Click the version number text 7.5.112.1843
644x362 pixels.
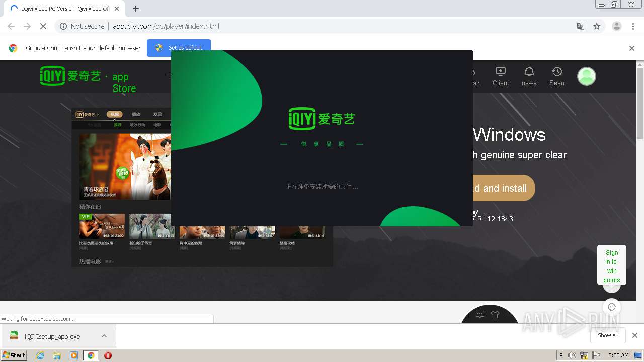(493, 219)
